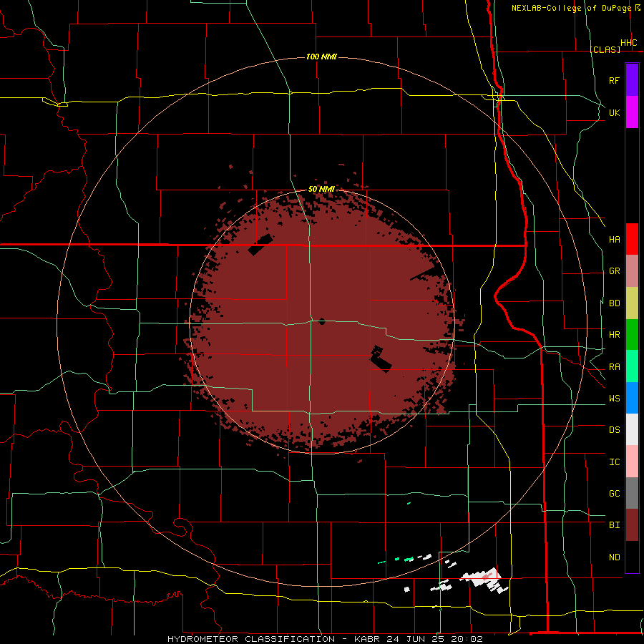Screen dimensions: 644x644
Task: Click the 'BI' legend label
Action: click(614, 525)
